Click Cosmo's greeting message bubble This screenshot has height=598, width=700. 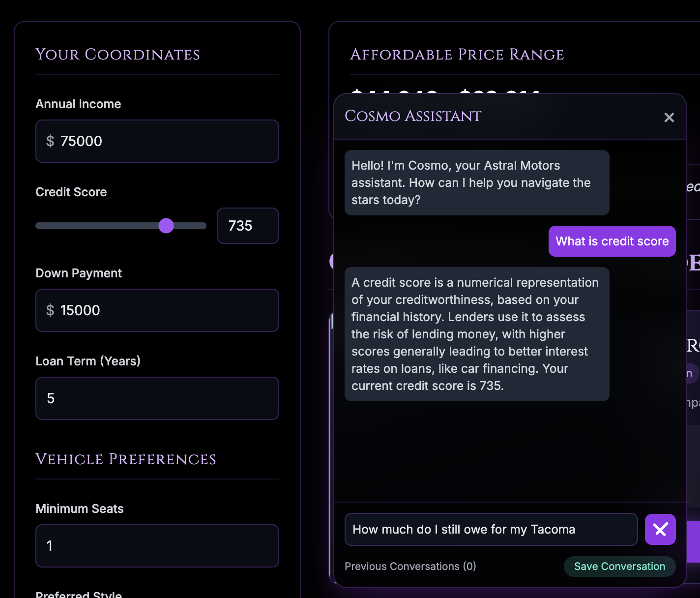click(476, 183)
